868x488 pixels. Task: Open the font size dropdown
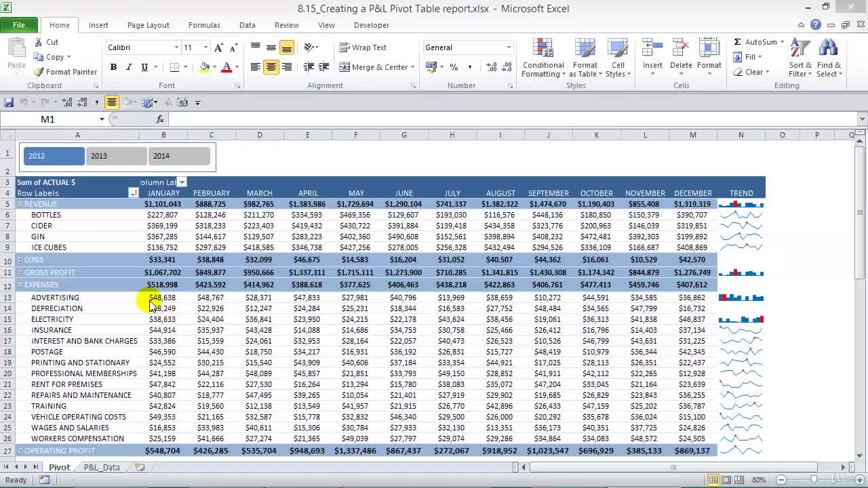pyautogui.click(x=205, y=47)
